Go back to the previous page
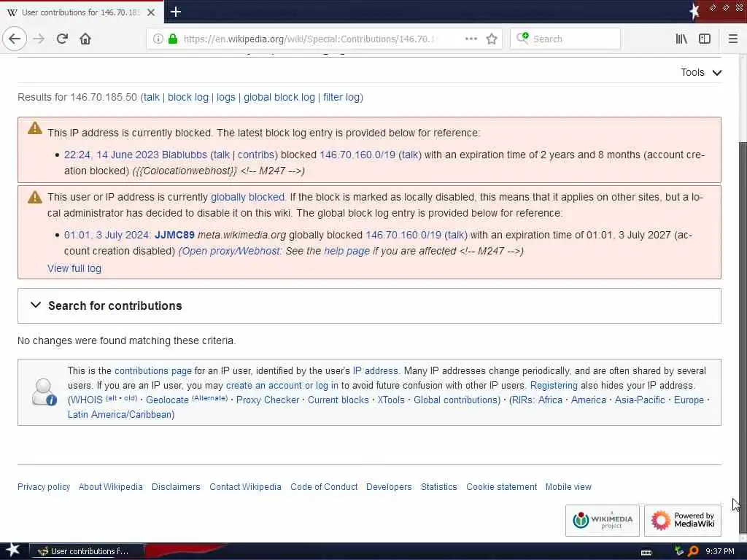The image size is (747, 560). tap(15, 39)
